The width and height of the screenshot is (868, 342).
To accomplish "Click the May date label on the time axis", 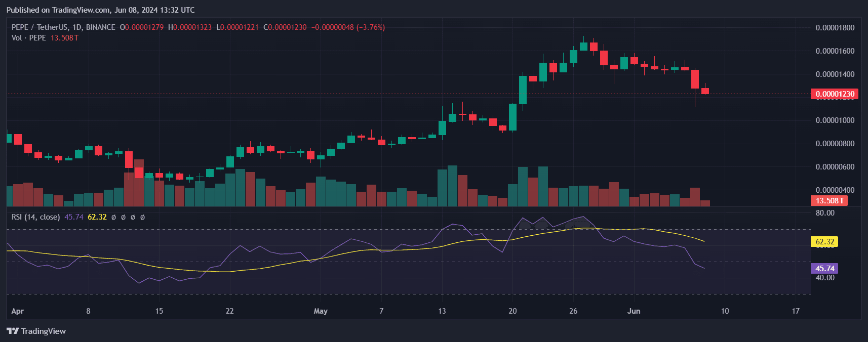I will click(x=321, y=311).
